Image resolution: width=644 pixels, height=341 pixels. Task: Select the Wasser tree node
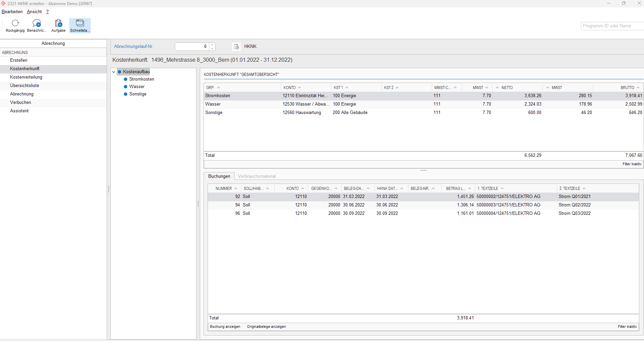pos(137,87)
